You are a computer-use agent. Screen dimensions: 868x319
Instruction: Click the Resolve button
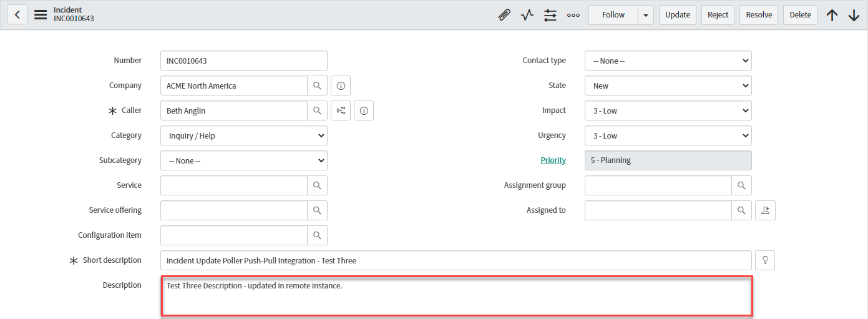click(758, 15)
